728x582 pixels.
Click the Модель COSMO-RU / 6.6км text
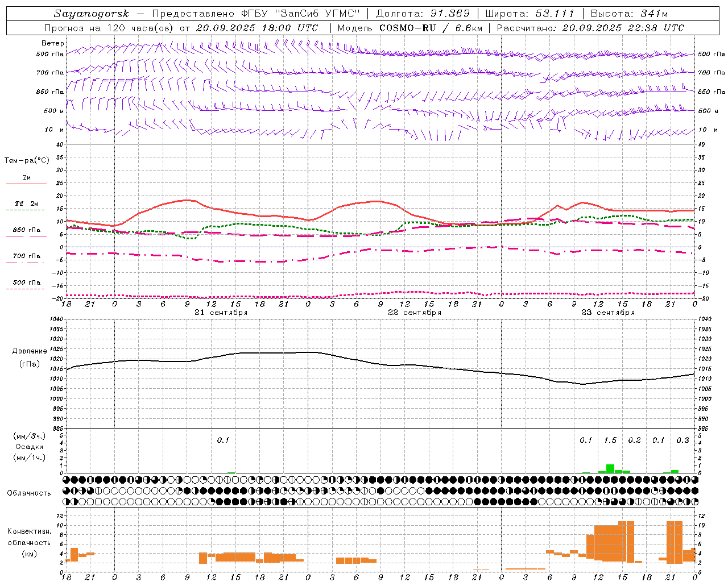coord(410,28)
